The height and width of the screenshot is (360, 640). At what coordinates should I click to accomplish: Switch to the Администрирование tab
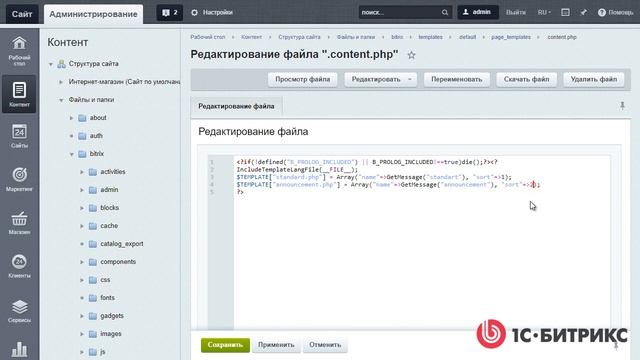pos(93,14)
